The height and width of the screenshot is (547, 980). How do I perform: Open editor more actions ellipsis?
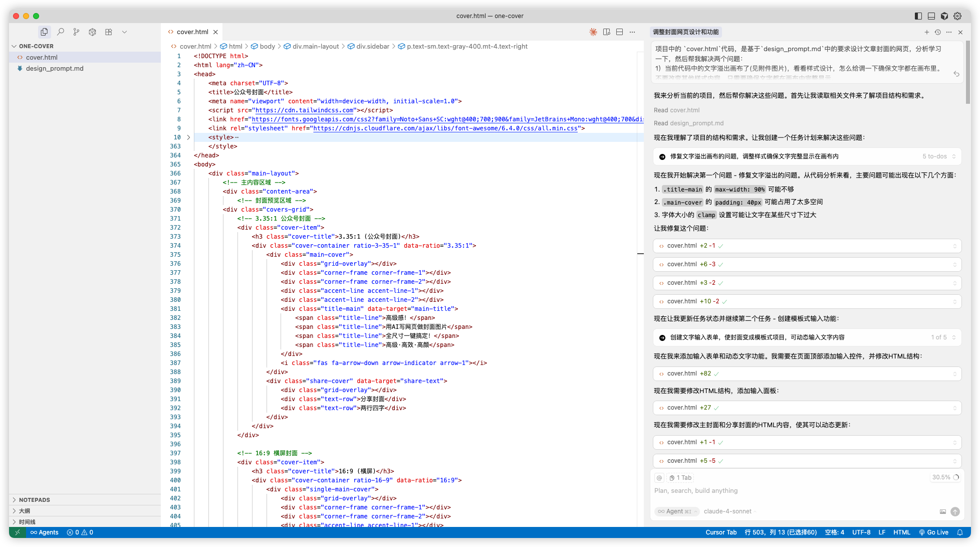(632, 32)
